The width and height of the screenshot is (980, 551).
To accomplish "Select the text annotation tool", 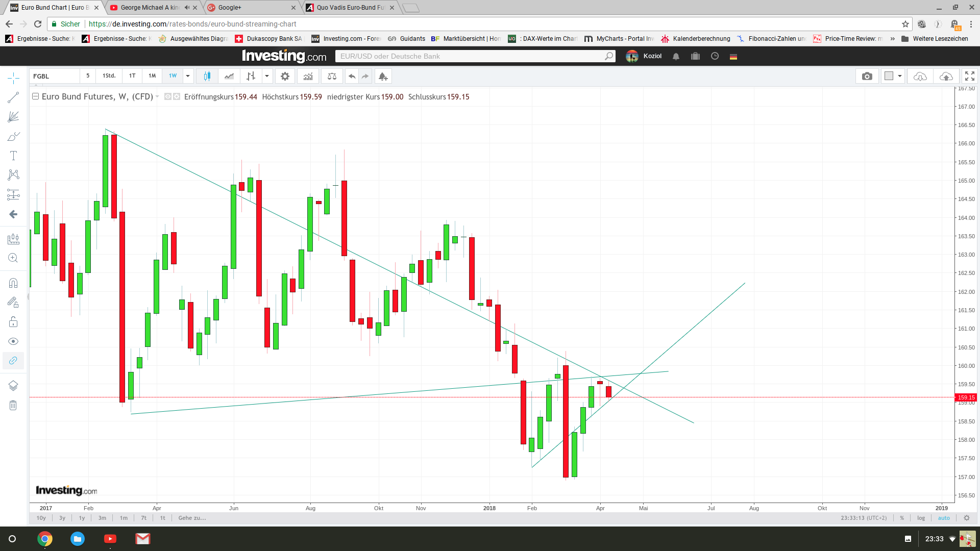I will (x=13, y=156).
